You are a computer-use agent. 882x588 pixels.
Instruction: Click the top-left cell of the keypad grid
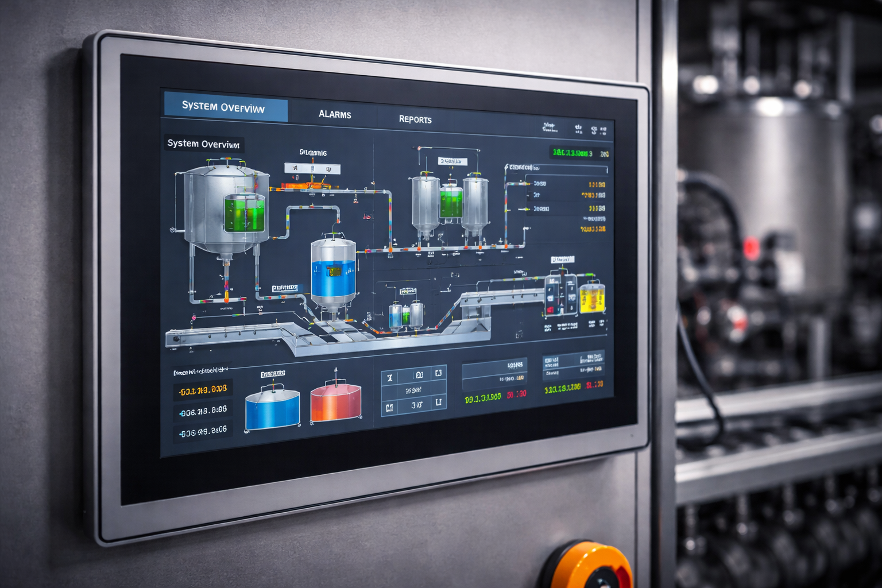coord(390,378)
